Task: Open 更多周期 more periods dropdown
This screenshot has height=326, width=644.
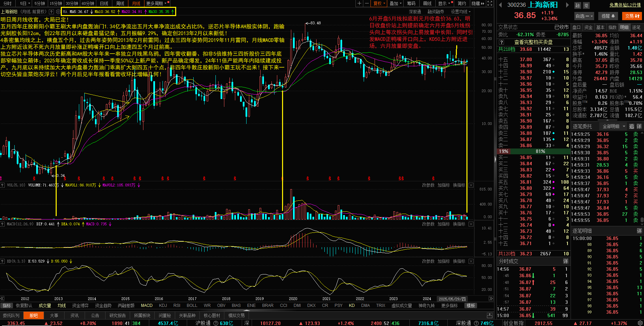Action: (x=157, y=3)
